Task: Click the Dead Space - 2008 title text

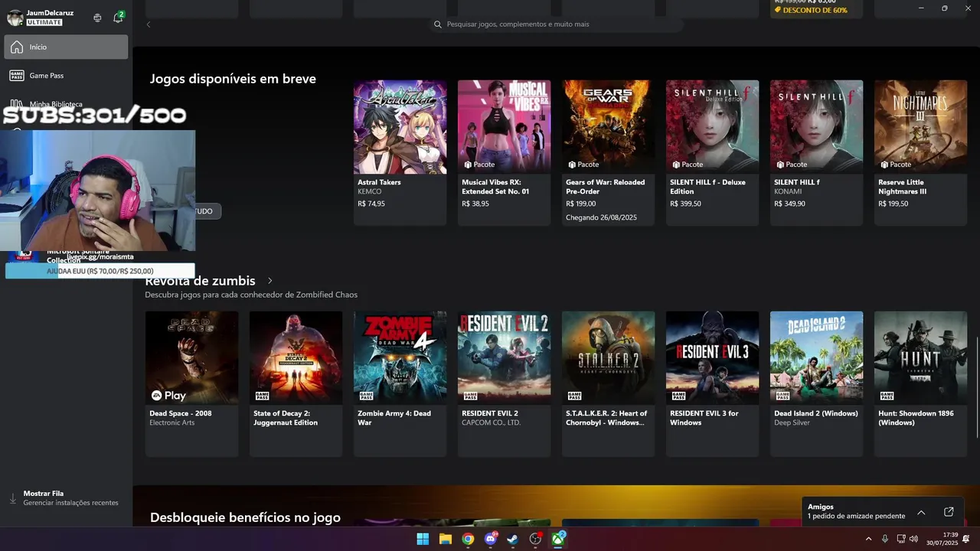Action: pos(181,413)
